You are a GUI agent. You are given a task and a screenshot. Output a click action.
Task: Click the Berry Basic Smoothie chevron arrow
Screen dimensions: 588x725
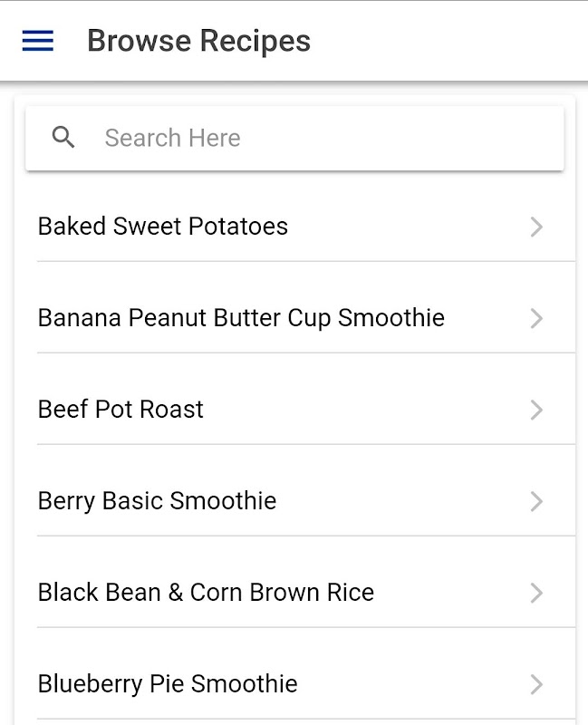536,501
